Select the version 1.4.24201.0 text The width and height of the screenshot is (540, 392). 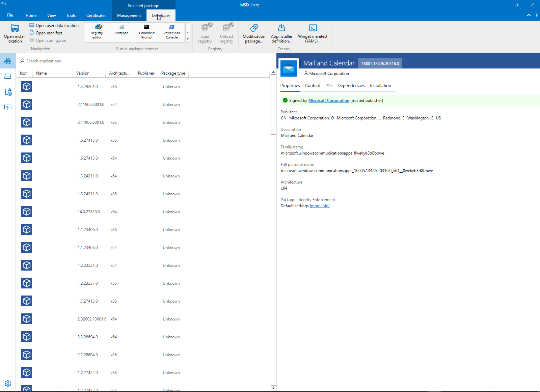click(x=88, y=87)
